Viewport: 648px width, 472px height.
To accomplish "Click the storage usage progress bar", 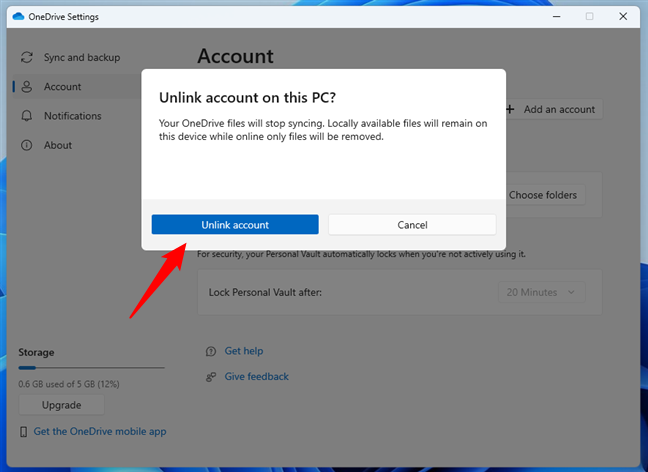I will point(91,367).
